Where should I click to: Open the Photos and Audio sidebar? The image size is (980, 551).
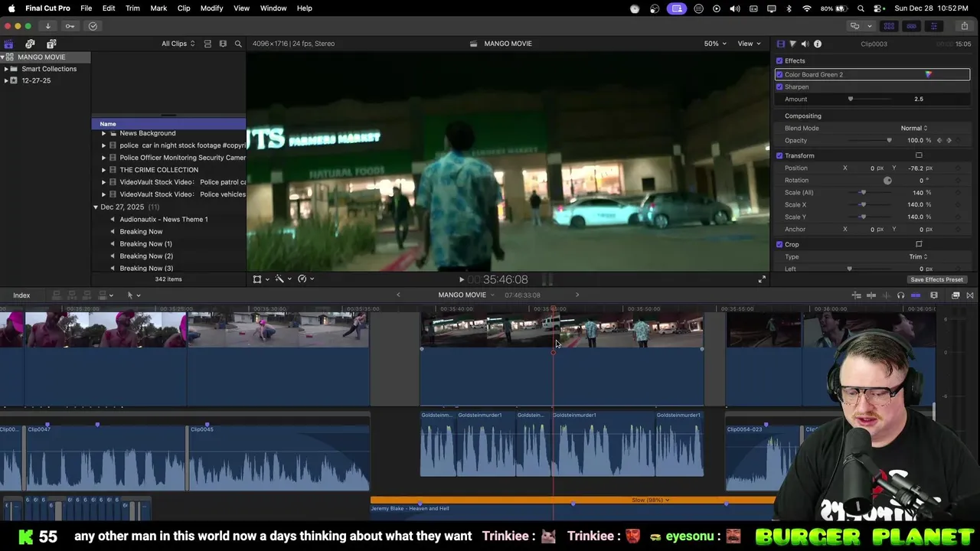click(30, 44)
